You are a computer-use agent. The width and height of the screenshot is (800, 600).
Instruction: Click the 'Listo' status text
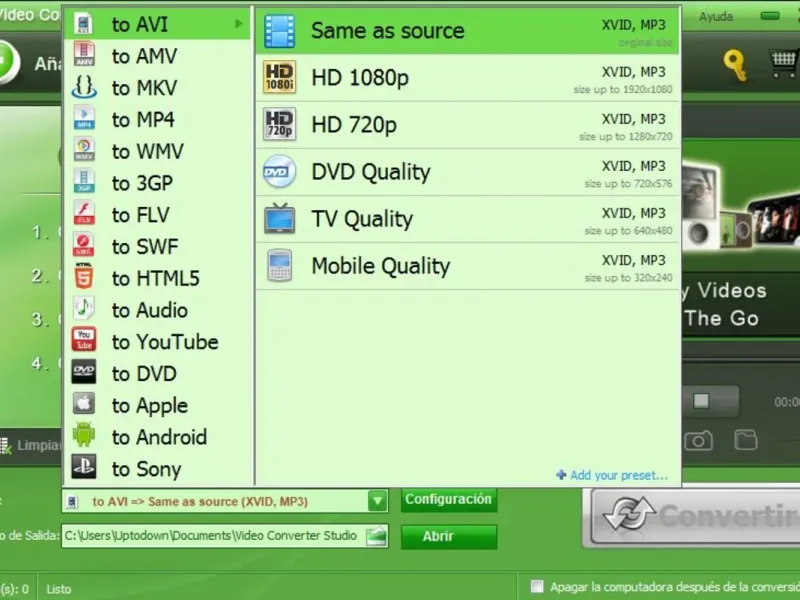click(x=59, y=589)
